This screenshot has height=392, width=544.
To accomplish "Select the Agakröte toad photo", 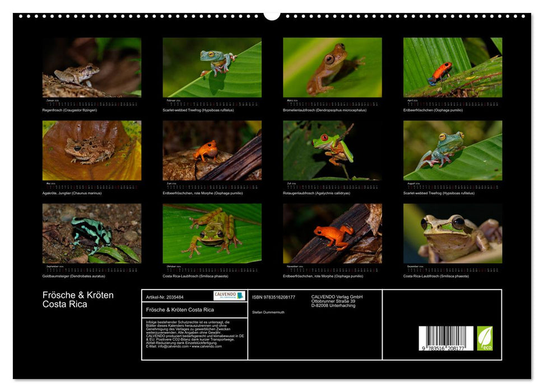I will (x=92, y=151).
